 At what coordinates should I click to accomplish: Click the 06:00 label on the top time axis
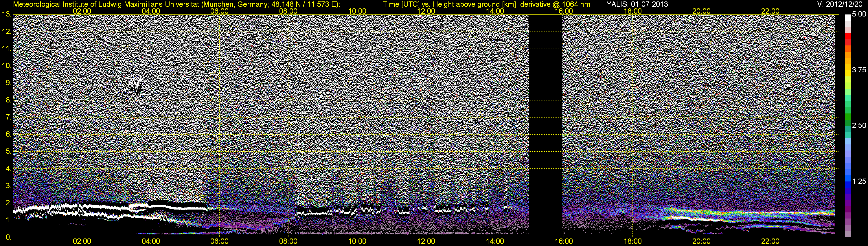click(x=219, y=11)
